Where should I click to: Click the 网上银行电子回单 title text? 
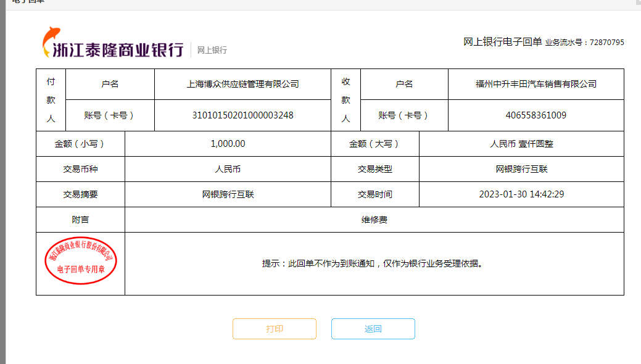coord(502,42)
